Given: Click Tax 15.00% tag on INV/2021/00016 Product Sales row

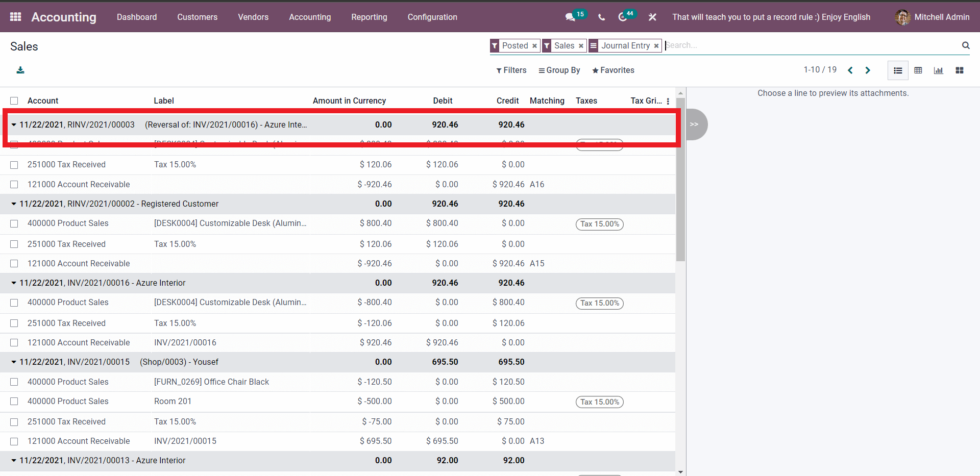Looking at the screenshot, I should 600,303.
